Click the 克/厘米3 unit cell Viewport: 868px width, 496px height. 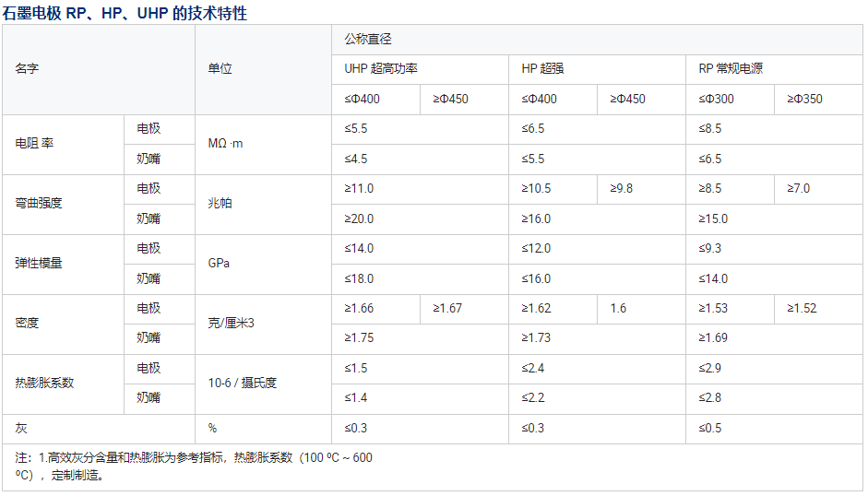pos(232,324)
